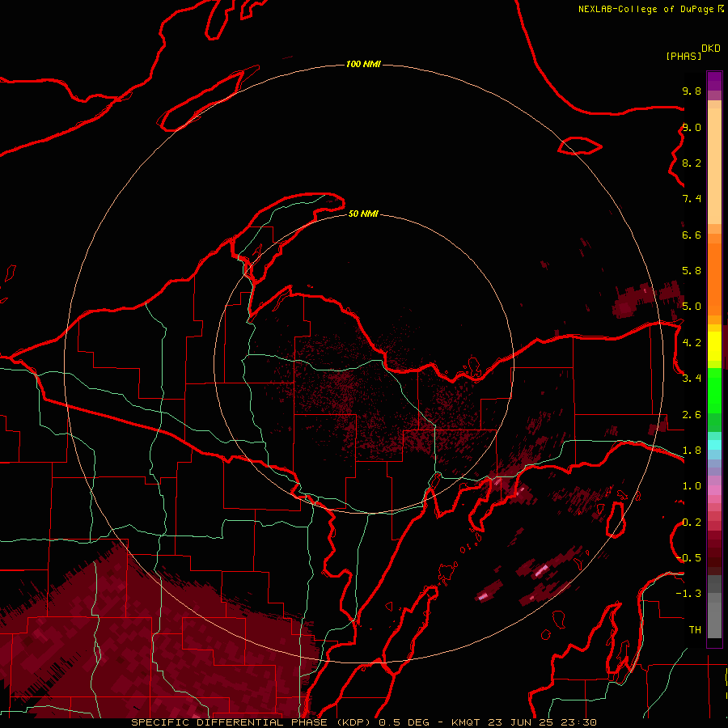Screen dimensions: 728x728
Task: Click the -0.5 color scale label
Action: (x=688, y=558)
